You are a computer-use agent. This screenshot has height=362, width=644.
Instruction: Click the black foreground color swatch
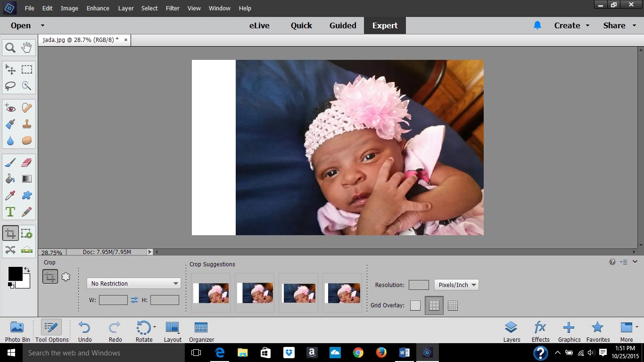[15, 273]
